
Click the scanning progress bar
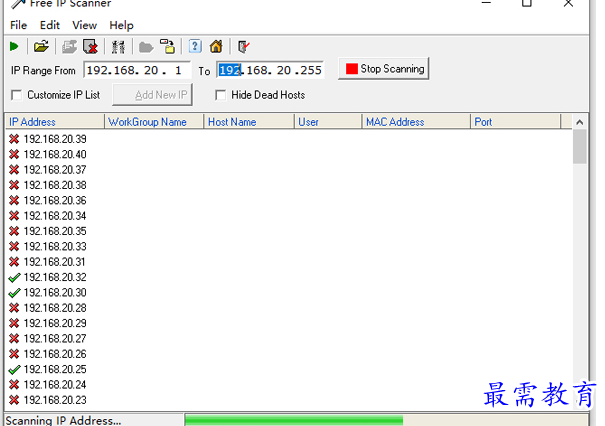(x=387, y=420)
